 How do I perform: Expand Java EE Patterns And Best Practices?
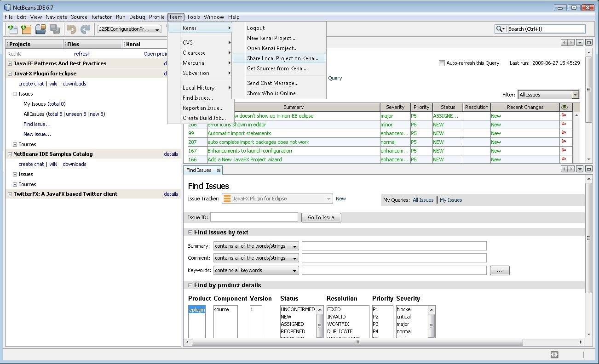click(x=10, y=64)
